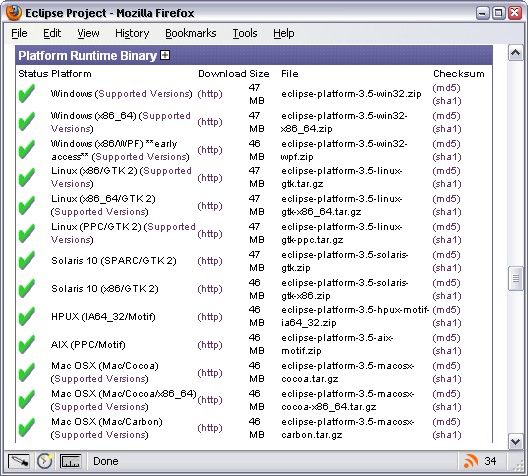Click http link for Windows win32.zip
The image size is (528, 476).
pos(210,94)
